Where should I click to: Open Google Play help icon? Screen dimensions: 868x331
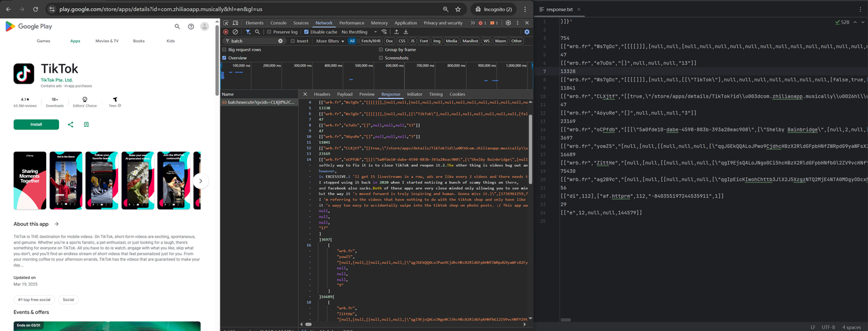pos(191,26)
